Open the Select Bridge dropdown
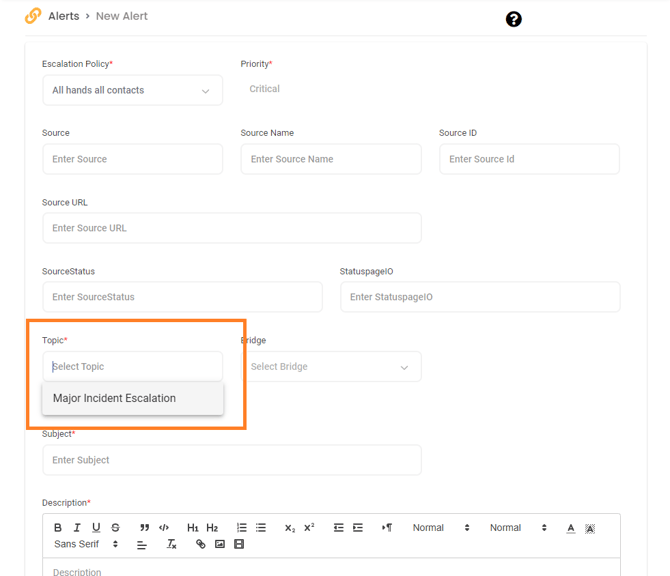670x576 pixels. (330, 367)
